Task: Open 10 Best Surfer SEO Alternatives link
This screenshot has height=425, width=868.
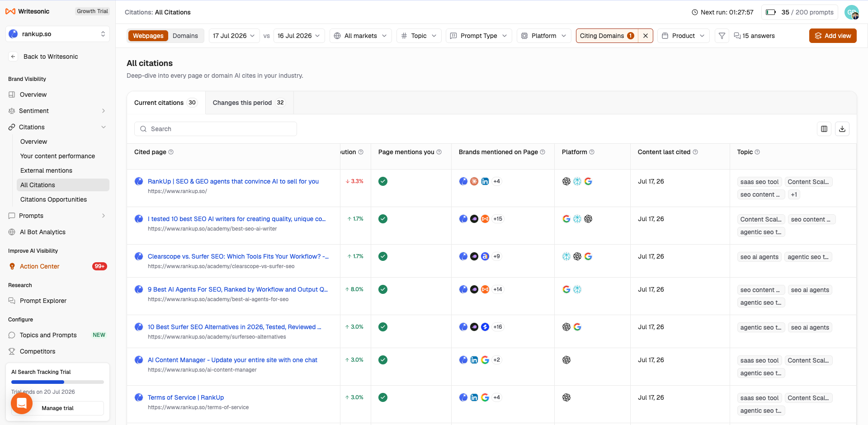Action: point(234,327)
